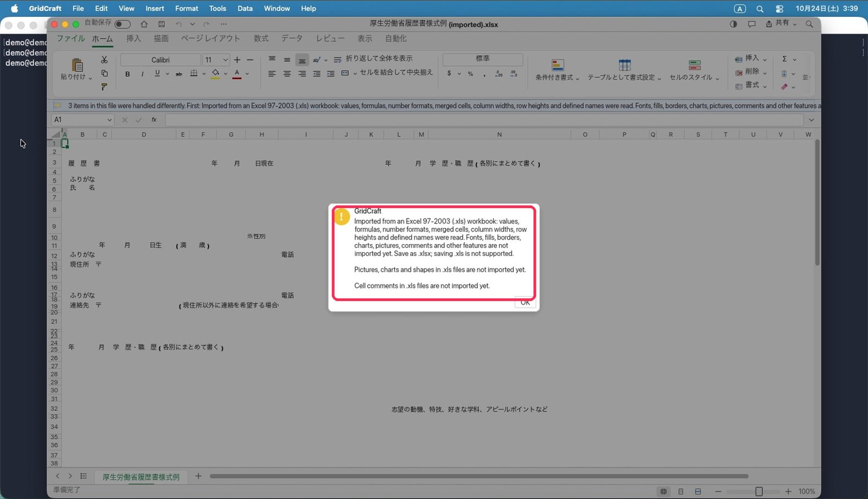The image size is (868, 499).
Task: Open the セルのスタイル dropdown
Action: click(694, 71)
